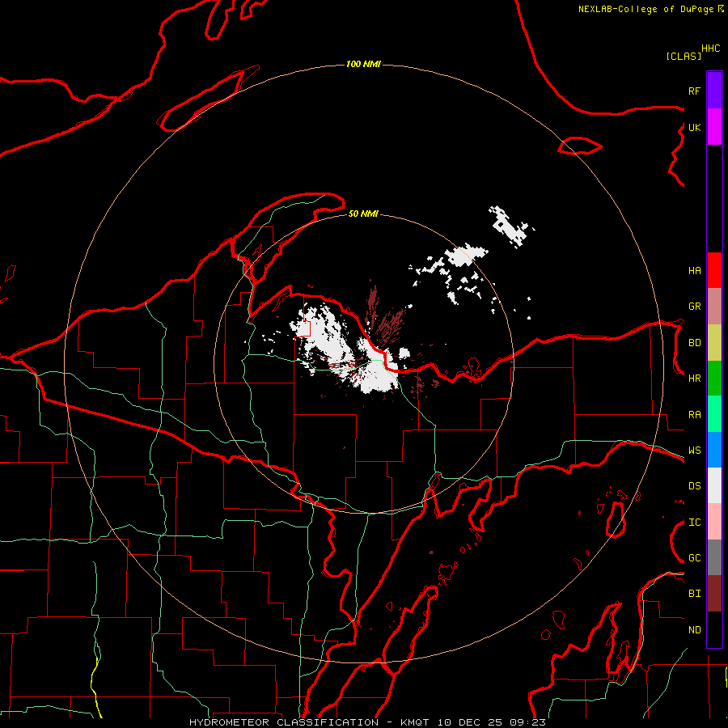Click the HHC product label

pos(711,49)
